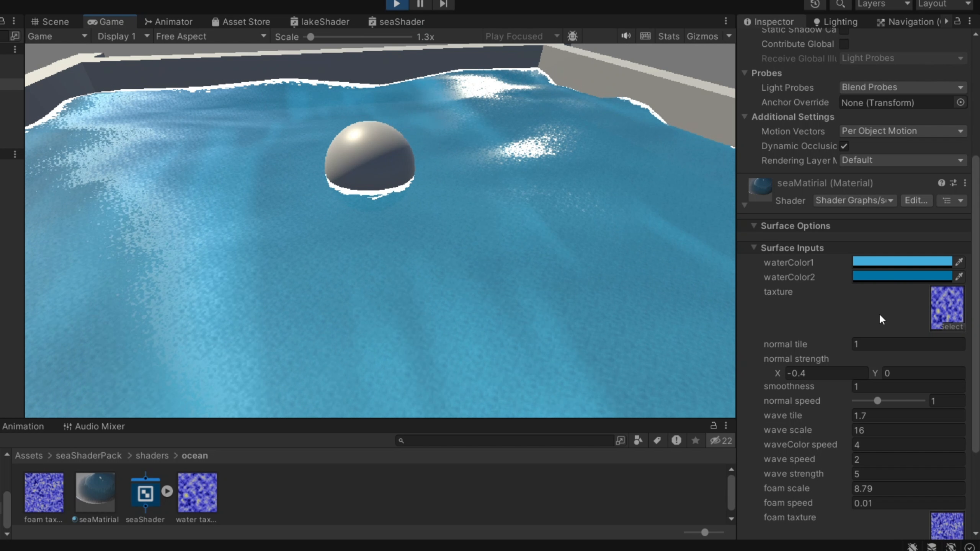Image resolution: width=980 pixels, height=551 pixels.
Task: Open the Layers dropdown
Action: coord(884,4)
